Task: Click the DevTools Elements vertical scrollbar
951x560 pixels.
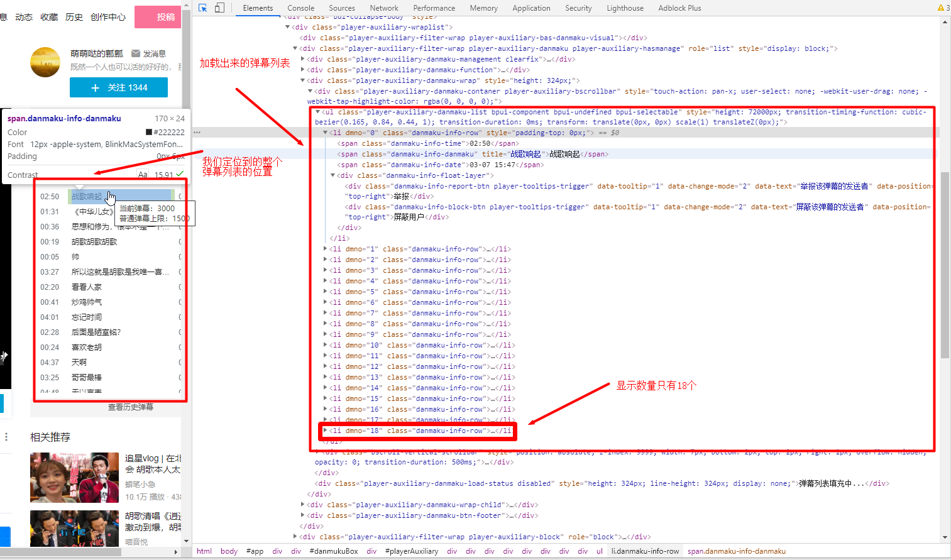Action: pos(945,264)
